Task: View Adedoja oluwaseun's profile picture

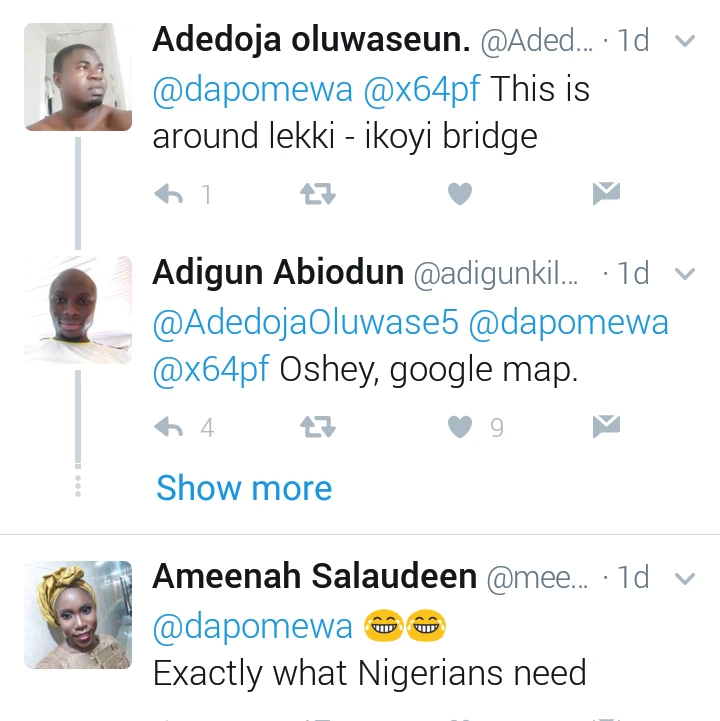Action: pos(78,78)
